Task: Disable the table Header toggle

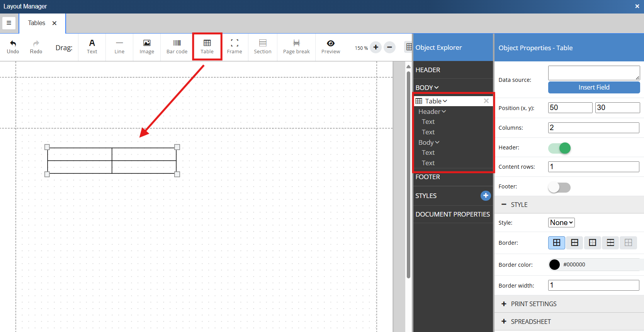Action: 559,148
